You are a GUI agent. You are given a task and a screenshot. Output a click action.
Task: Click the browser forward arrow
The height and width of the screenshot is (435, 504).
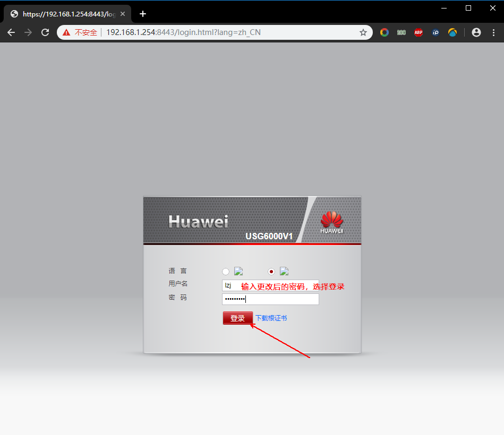[28, 32]
